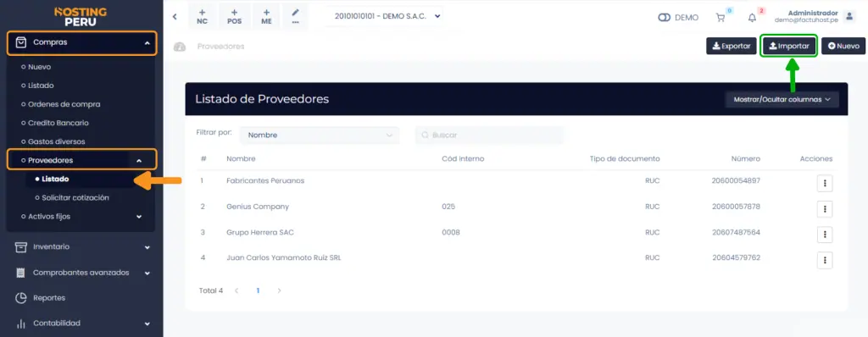Open actions menu for Fabricantes Peruanos

click(825, 183)
